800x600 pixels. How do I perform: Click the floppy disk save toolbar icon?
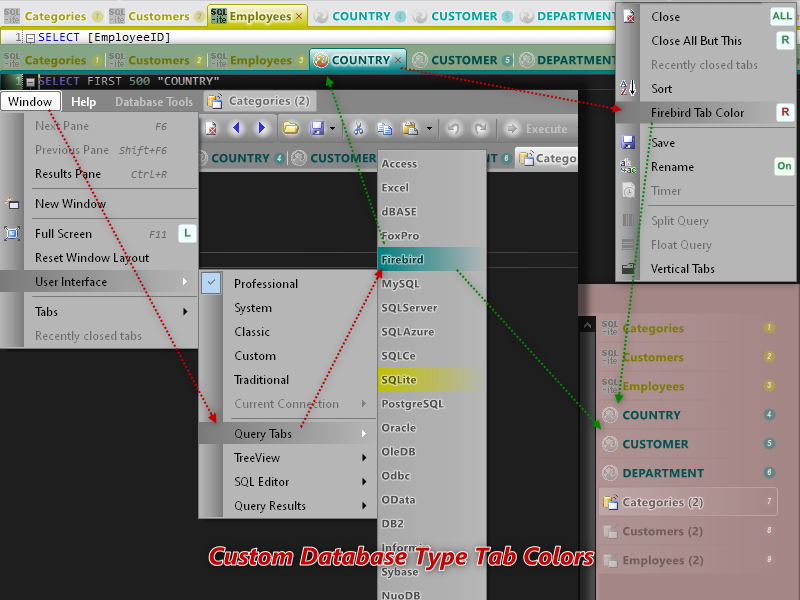[317, 128]
